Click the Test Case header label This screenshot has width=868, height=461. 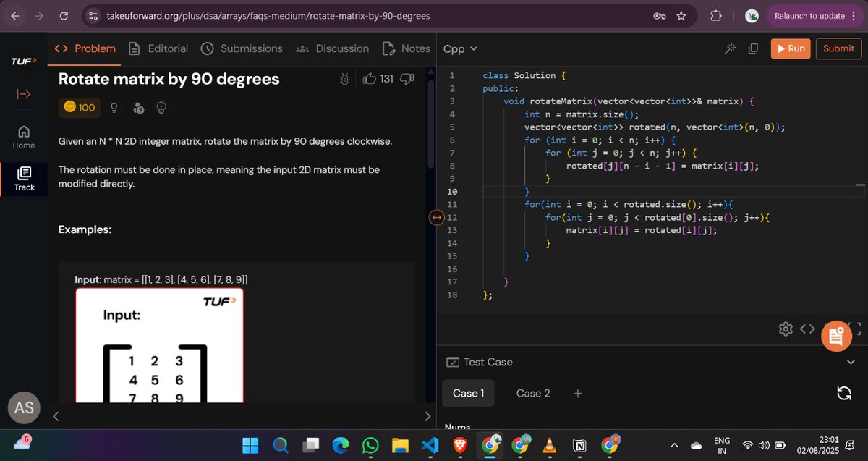click(480, 362)
